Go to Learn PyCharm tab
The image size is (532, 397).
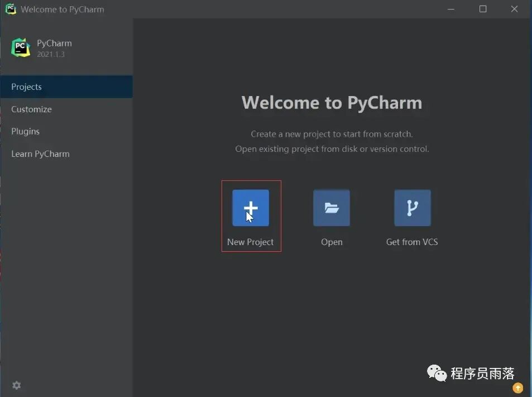click(66, 154)
